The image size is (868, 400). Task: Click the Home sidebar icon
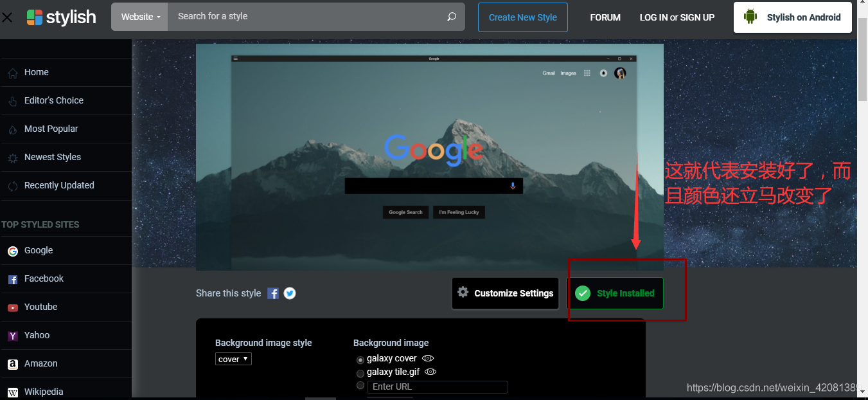click(x=12, y=73)
